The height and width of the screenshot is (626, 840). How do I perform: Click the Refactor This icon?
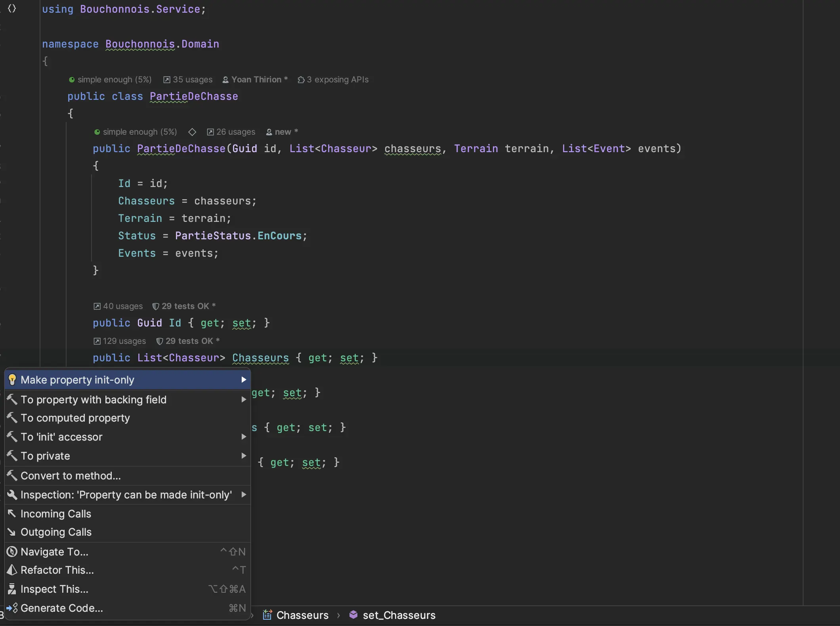[x=12, y=570]
